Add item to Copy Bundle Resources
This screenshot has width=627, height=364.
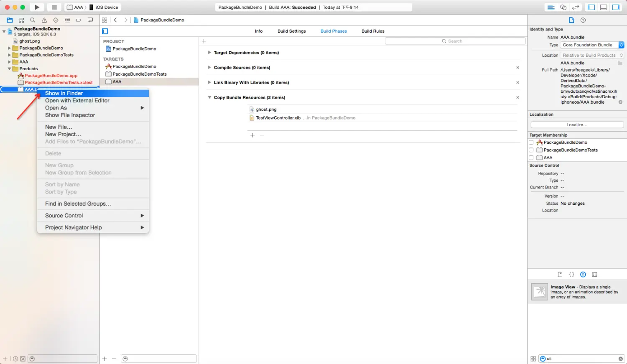click(x=252, y=135)
